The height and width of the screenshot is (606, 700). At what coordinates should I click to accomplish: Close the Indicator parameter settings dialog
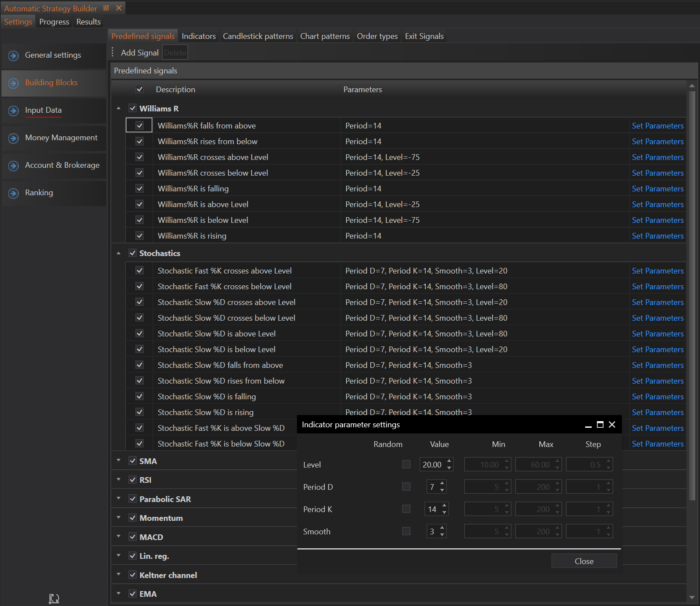point(612,425)
